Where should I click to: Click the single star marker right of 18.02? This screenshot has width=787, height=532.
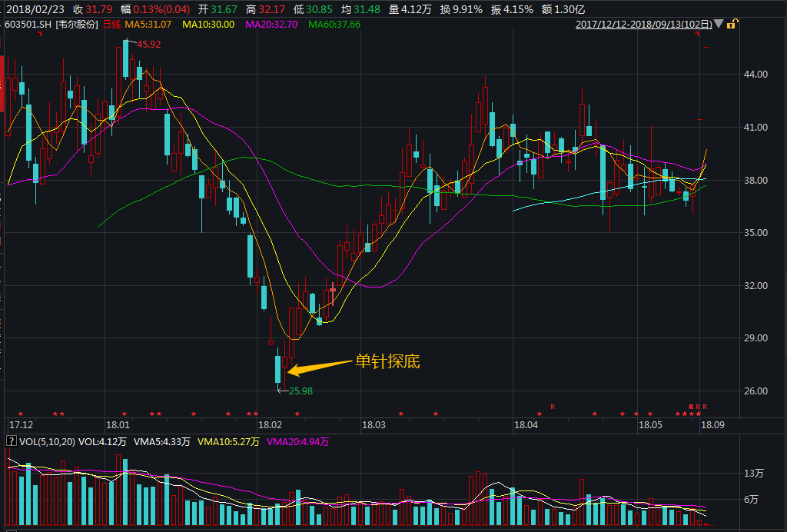click(297, 414)
